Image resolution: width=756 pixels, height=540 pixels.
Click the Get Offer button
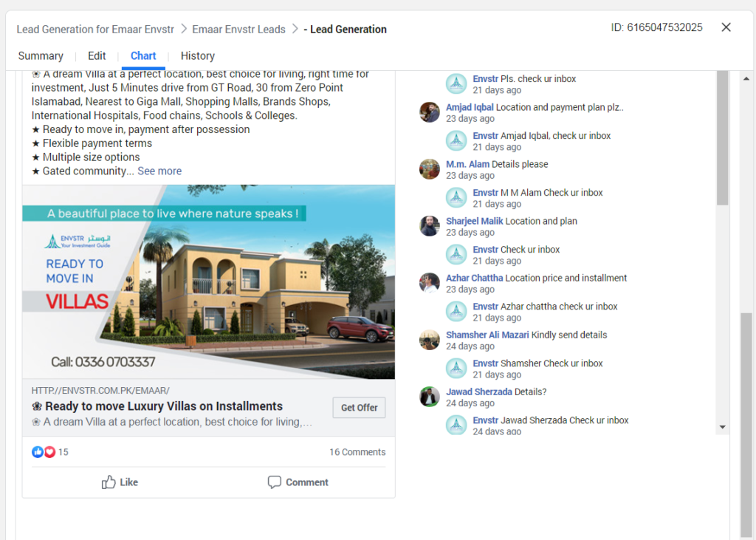click(360, 408)
